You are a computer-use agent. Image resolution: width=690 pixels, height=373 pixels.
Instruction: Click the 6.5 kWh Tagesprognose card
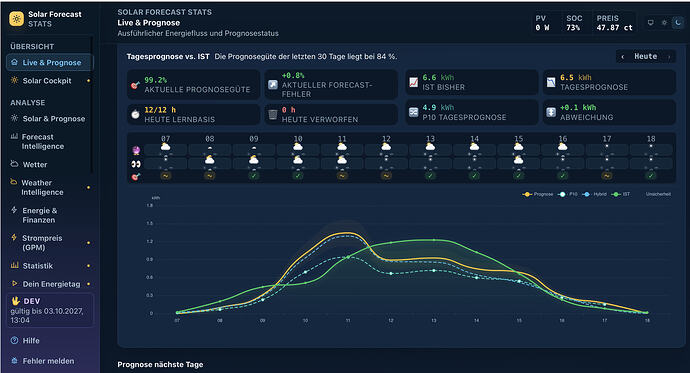click(x=609, y=82)
